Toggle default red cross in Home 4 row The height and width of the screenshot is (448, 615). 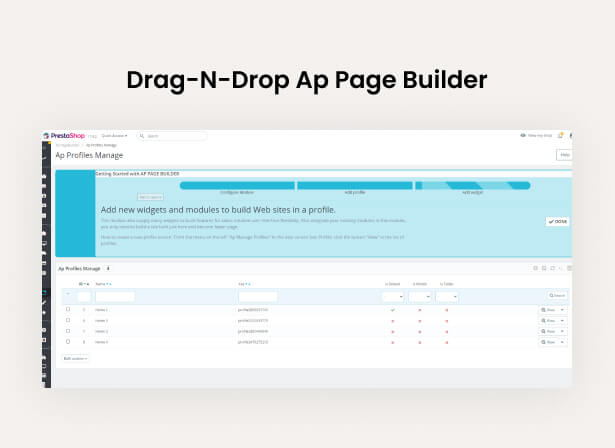point(393,342)
